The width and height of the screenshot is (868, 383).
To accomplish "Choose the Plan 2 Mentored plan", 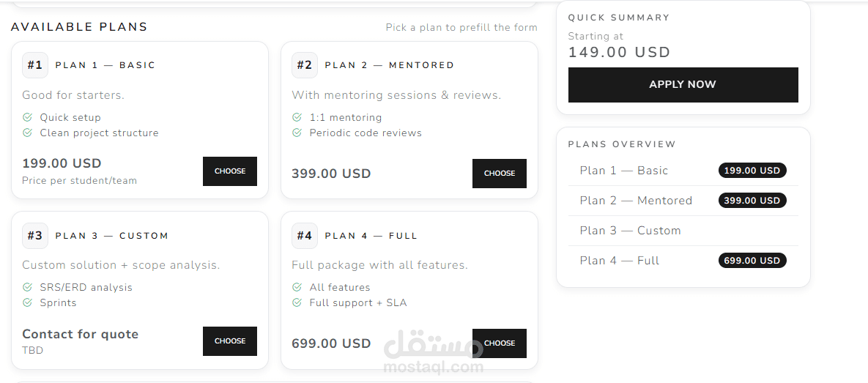I will pos(500,174).
